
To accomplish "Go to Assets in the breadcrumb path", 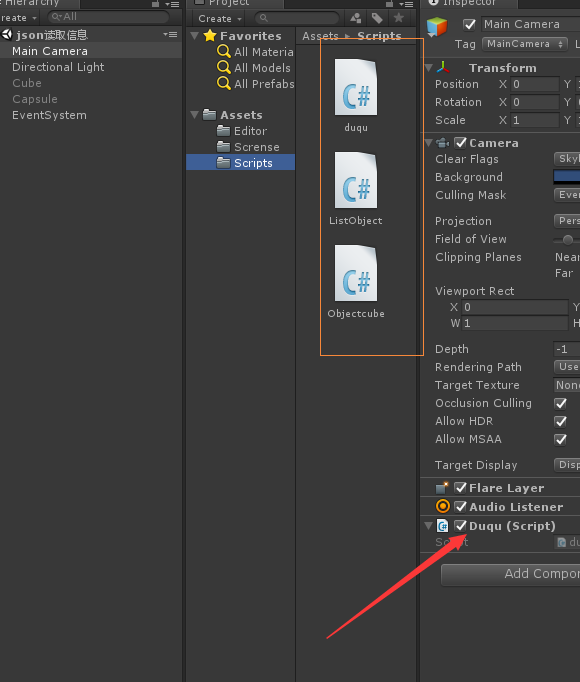I will click(x=320, y=36).
